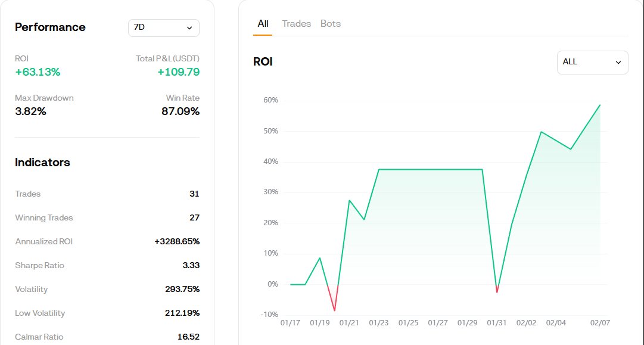Click the 01/31 date label on chart axis
644x345 pixels.
[496, 322]
